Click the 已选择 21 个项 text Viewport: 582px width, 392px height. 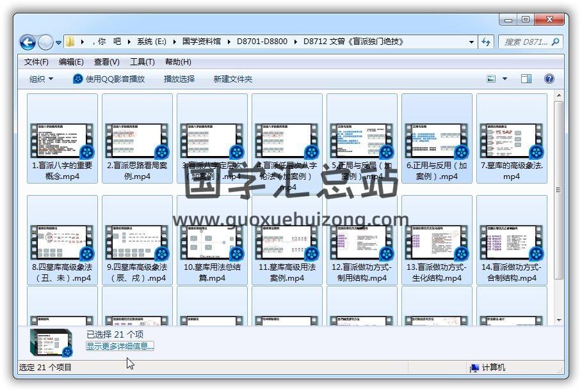[115, 334]
